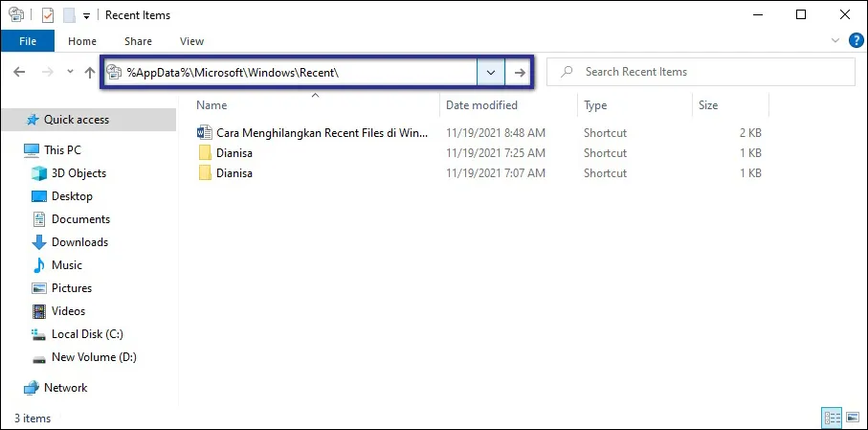The image size is (868, 430).
Task: Go back with the Back arrow
Action: pyautogui.click(x=19, y=72)
